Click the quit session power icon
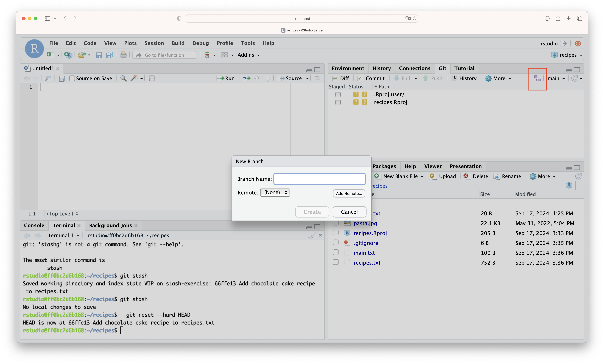 (x=578, y=43)
